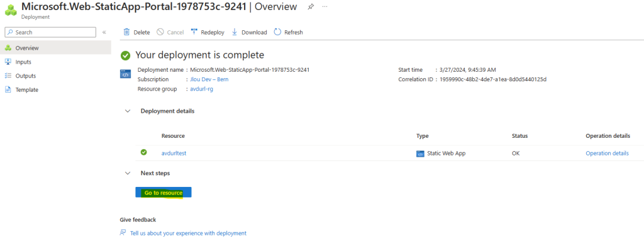The width and height of the screenshot is (644, 243).
Task: Click the deployment cubes icon beside the title
Action: (x=11, y=10)
